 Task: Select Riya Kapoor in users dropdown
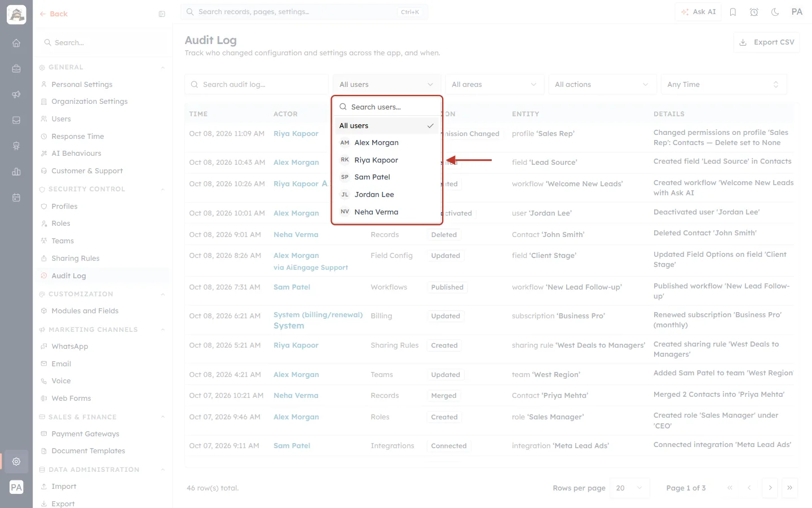pos(387,160)
